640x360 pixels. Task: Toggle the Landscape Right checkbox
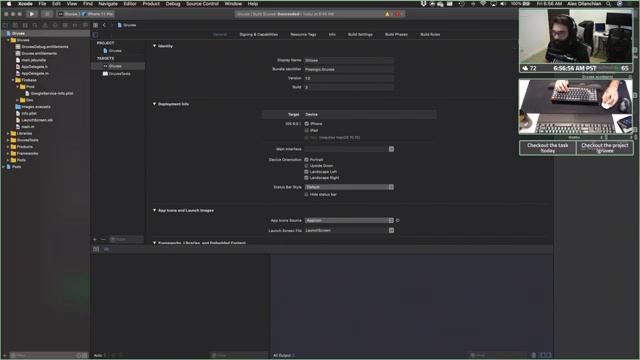307,178
